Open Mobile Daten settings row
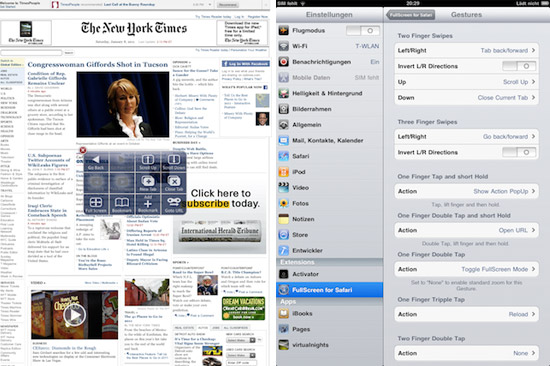This screenshot has width=550, height=366. pyautogui.click(x=329, y=78)
